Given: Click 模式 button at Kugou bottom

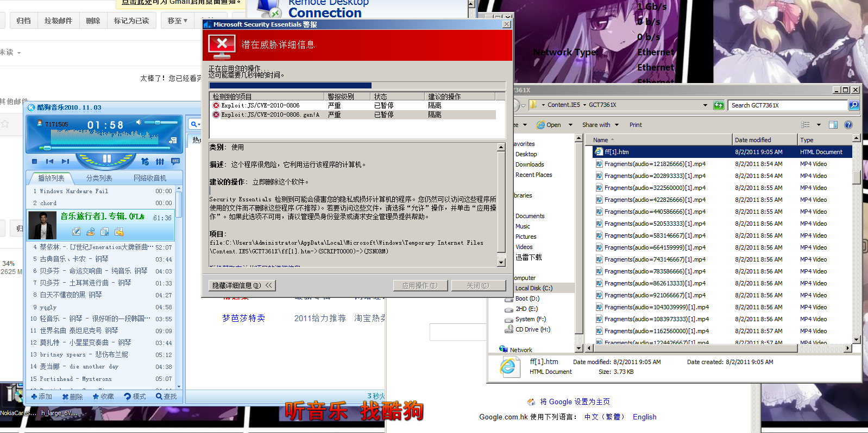Looking at the screenshot, I should coord(135,397).
